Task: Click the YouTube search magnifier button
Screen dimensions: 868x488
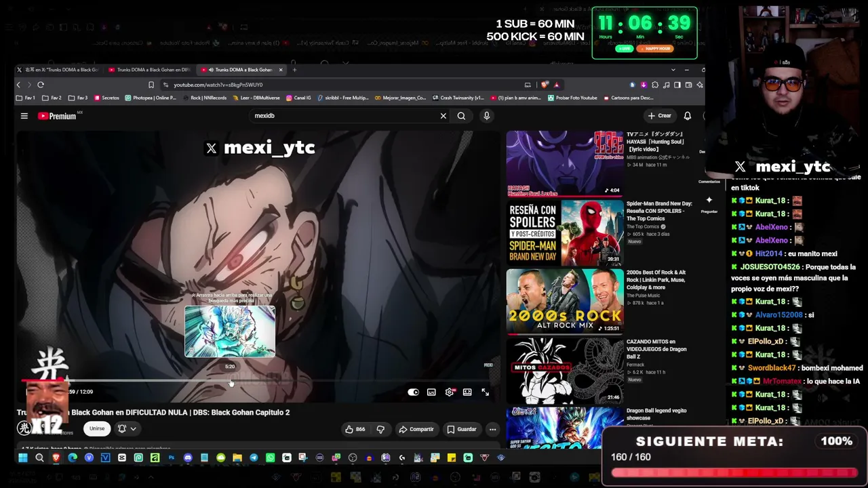Action: click(x=461, y=116)
